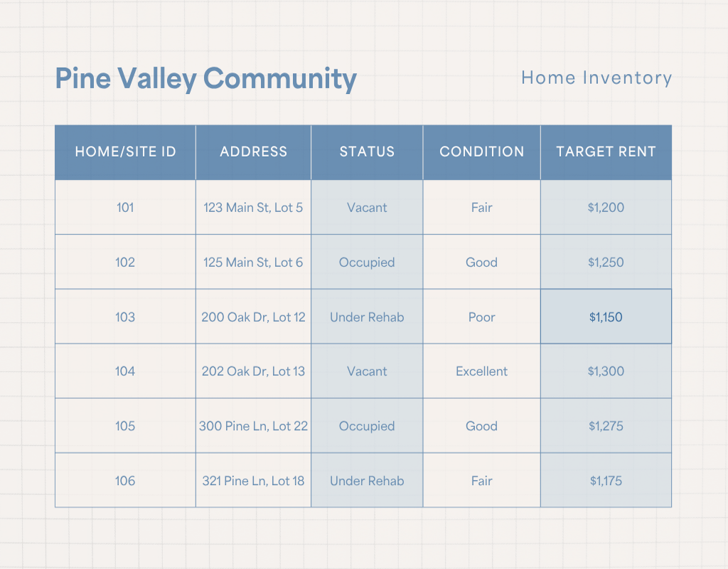
Task: Select address 321 Pine Ln, Lot 18
Action: [x=254, y=481]
